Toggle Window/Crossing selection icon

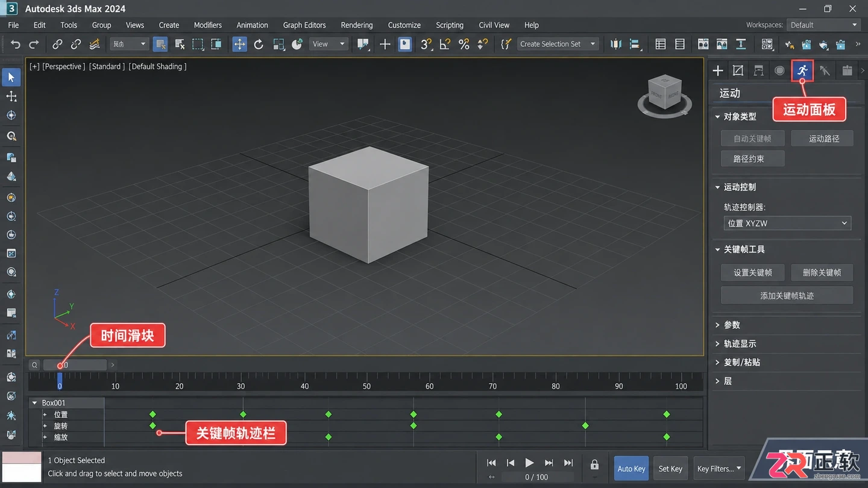click(x=216, y=44)
